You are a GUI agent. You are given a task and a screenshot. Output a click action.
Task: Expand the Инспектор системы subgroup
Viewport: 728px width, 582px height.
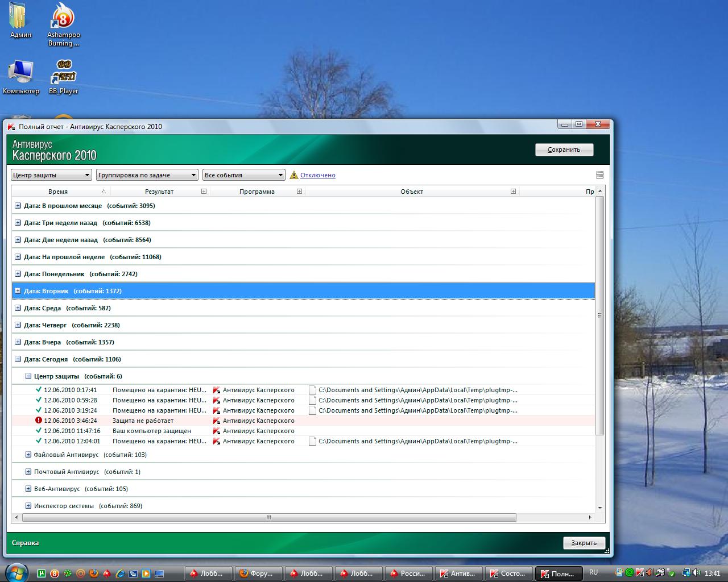tap(28, 506)
